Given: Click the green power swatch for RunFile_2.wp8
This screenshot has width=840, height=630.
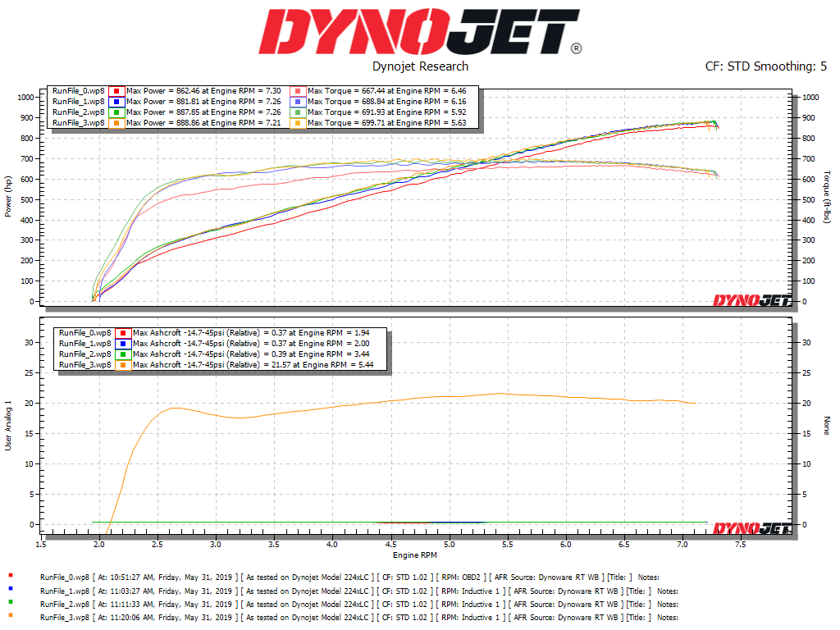Looking at the screenshot, I should coord(116,112).
